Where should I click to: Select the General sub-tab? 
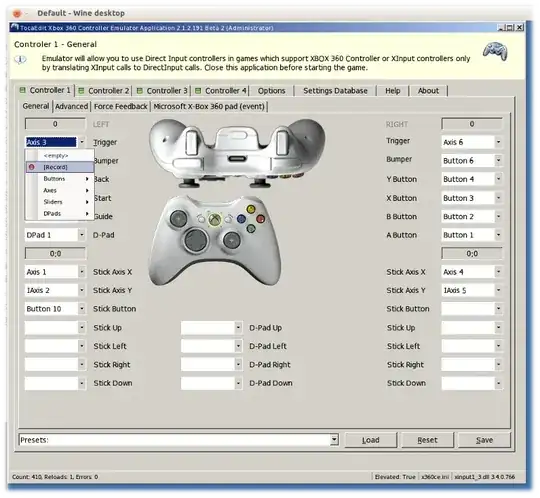click(x=36, y=106)
